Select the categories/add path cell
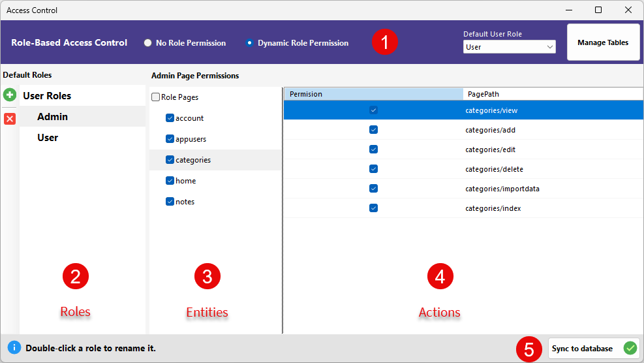 pyautogui.click(x=553, y=130)
